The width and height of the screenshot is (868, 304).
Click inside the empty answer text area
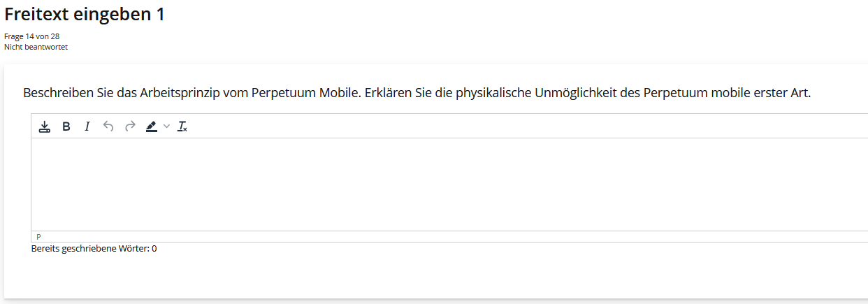447,184
